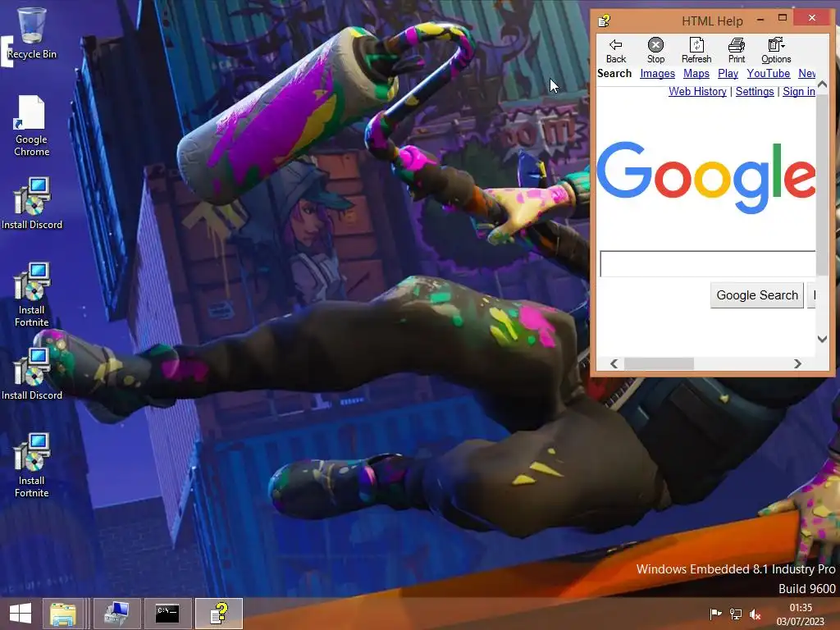Screen dimensions: 840x630
Task: Click the vertical scrollbar down arrow
Action: pos(822,339)
